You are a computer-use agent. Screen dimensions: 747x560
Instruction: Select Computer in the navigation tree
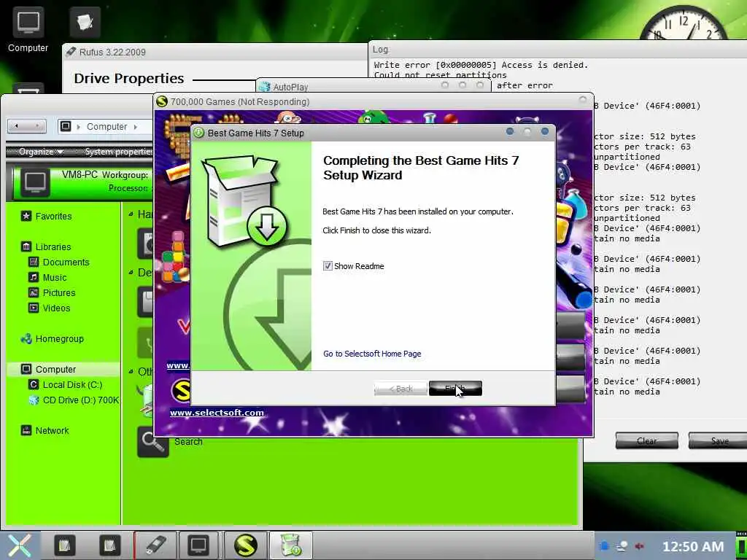pyautogui.click(x=55, y=369)
